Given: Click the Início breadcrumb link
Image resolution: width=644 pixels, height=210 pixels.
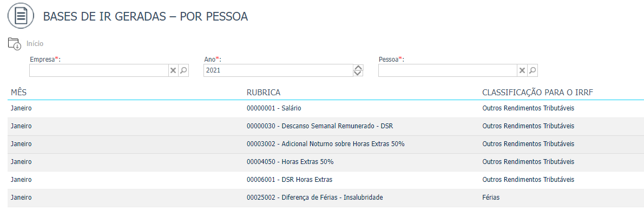Looking at the screenshot, I should click(35, 43).
